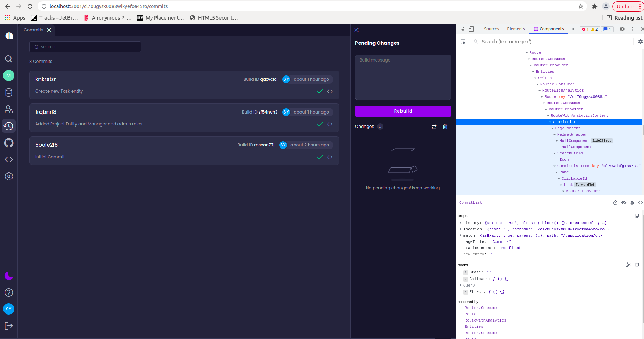This screenshot has width=644, height=339.
Task: Switch to the Elements tab in DevTools
Action: pos(516,29)
